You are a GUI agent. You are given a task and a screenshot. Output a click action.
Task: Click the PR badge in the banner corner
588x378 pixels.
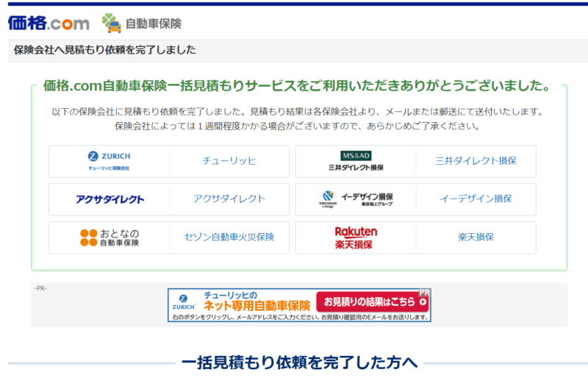click(424, 293)
